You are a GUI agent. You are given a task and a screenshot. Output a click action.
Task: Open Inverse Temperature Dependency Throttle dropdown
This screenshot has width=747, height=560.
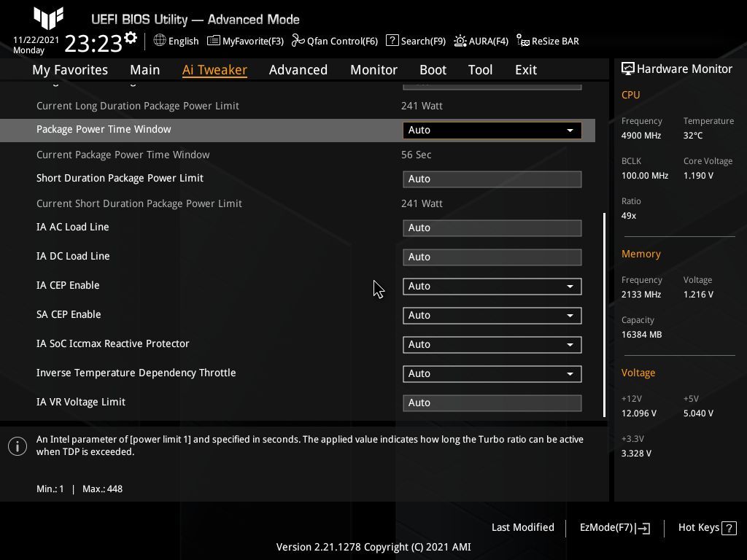pos(492,374)
